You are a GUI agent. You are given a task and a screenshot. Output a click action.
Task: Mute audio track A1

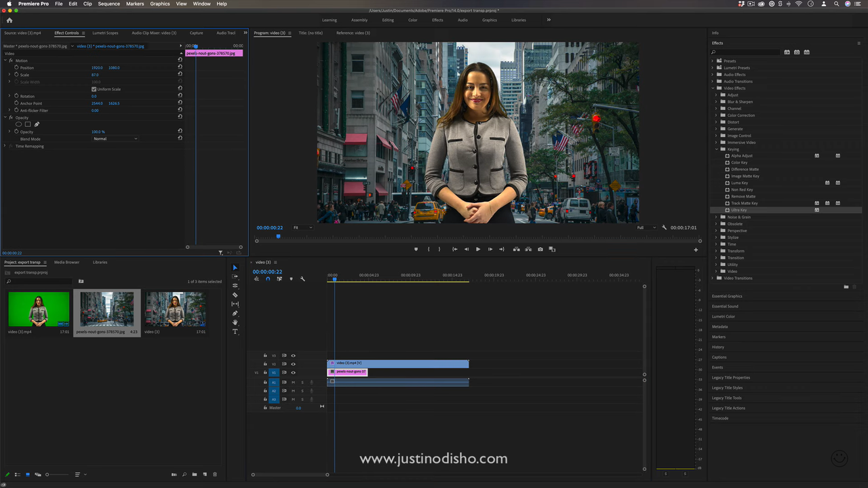point(293,382)
